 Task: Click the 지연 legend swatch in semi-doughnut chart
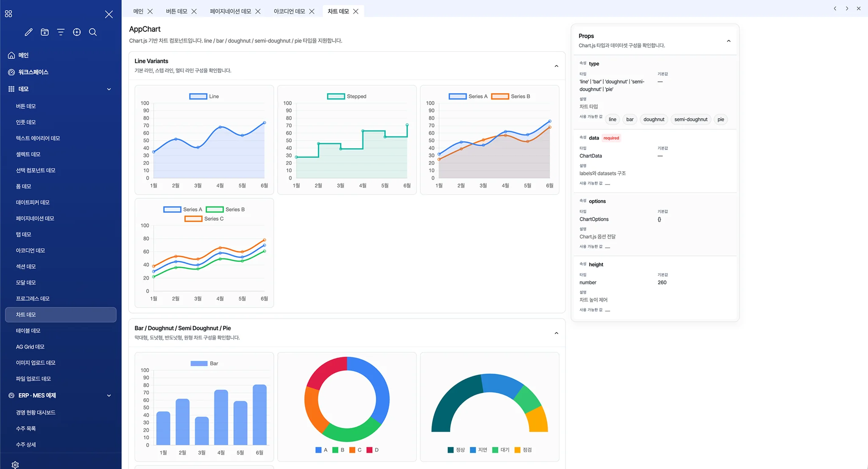[x=473, y=450]
